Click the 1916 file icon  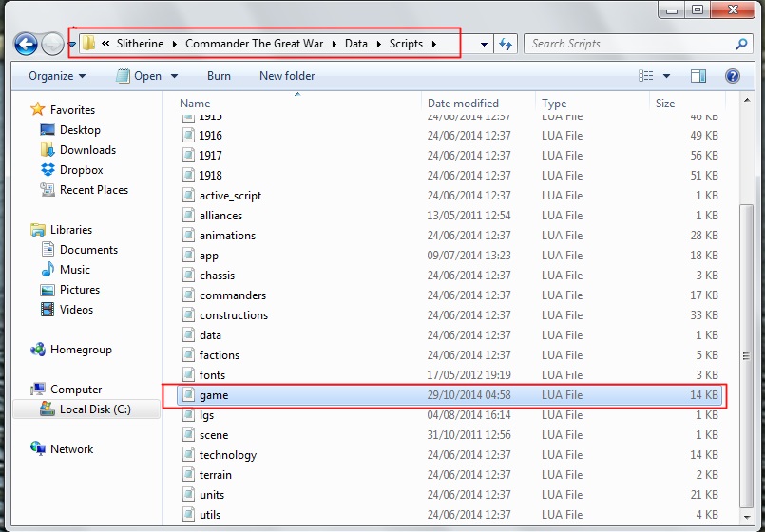[188, 136]
